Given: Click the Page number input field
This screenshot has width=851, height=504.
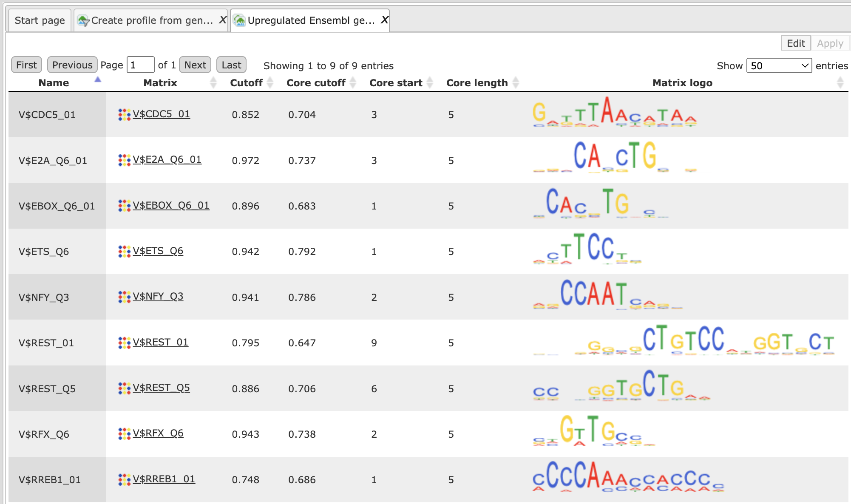Looking at the screenshot, I should point(140,65).
